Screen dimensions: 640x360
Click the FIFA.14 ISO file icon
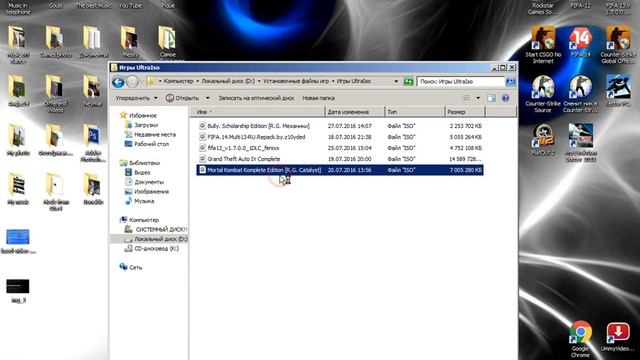pos(202,137)
